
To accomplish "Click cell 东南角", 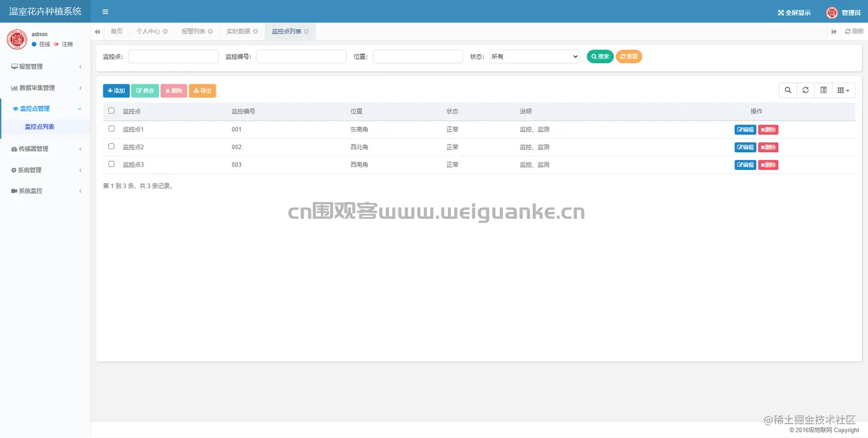I will (x=359, y=130).
